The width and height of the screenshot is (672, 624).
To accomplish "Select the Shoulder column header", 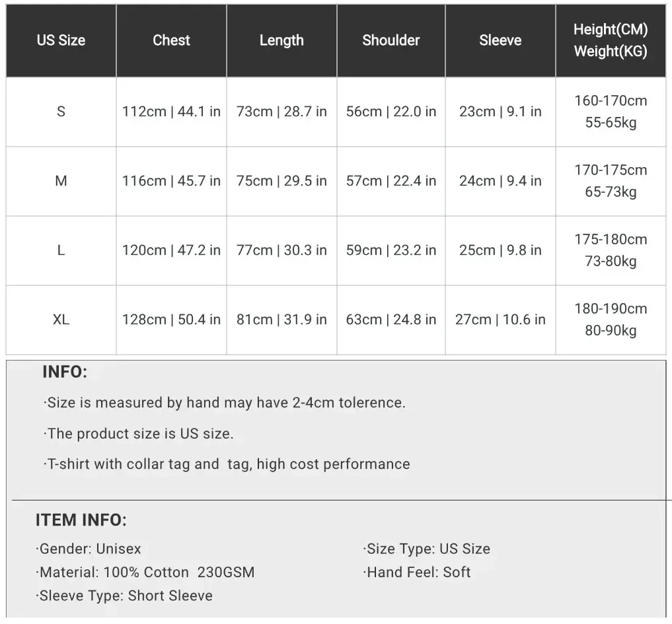I will pos(391,40).
